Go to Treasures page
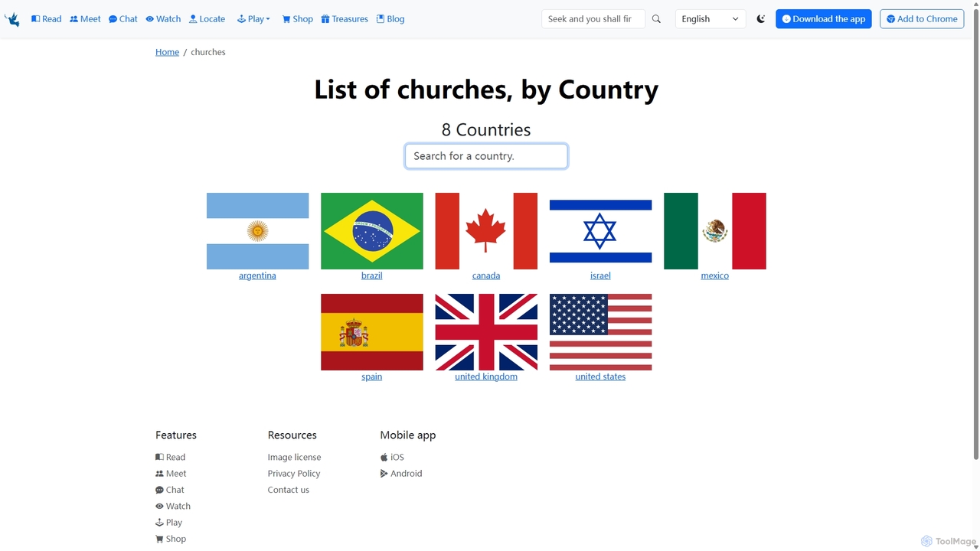This screenshot has width=980, height=551. click(345, 19)
